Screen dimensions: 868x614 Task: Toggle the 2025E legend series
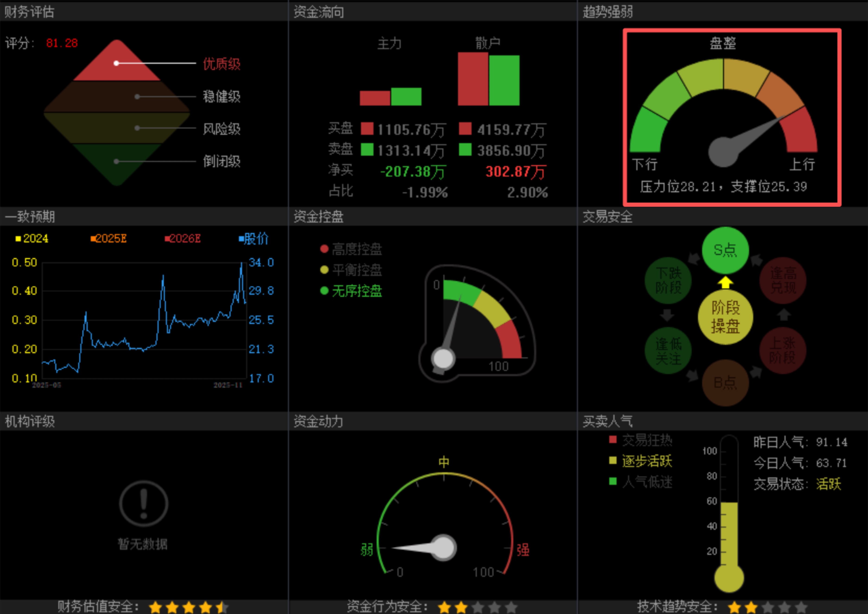pyautogui.click(x=108, y=239)
